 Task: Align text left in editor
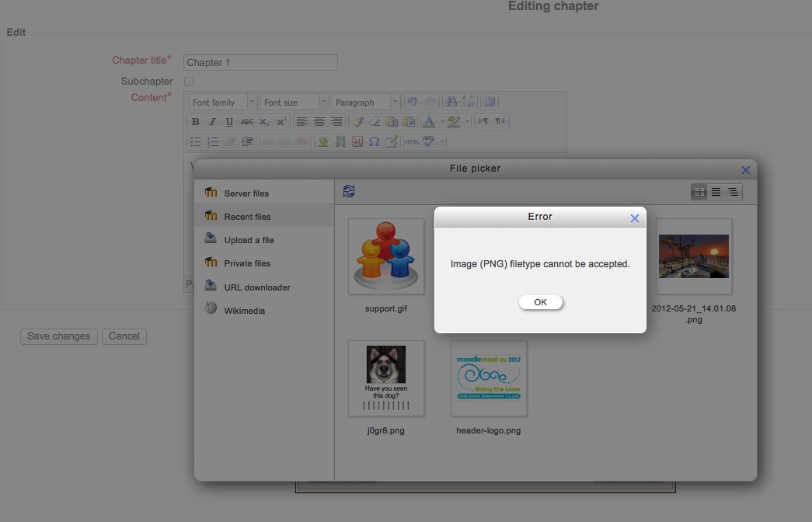(302, 122)
